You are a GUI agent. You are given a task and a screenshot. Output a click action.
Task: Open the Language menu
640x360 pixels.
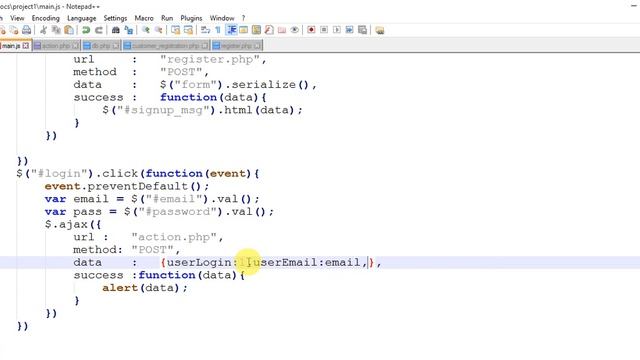tap(82, 18)
